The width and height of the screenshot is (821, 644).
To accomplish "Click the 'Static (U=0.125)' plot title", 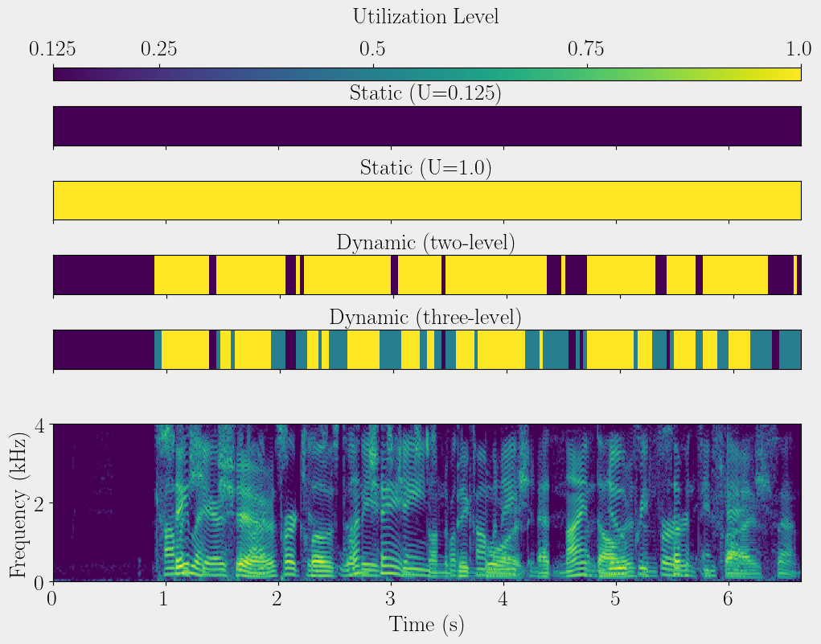I will point(425,93).
